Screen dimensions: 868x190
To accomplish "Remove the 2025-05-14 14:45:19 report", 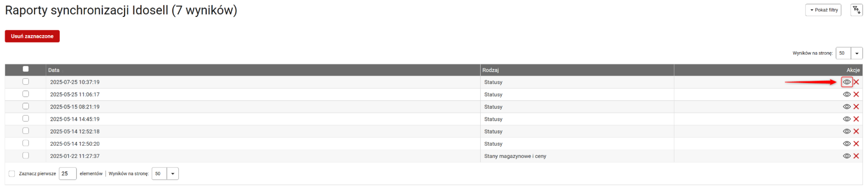I will [x=856, y=119].
